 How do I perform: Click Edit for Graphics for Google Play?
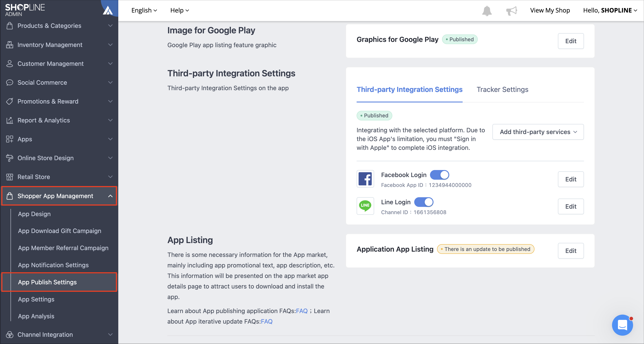tap(571, 41)
